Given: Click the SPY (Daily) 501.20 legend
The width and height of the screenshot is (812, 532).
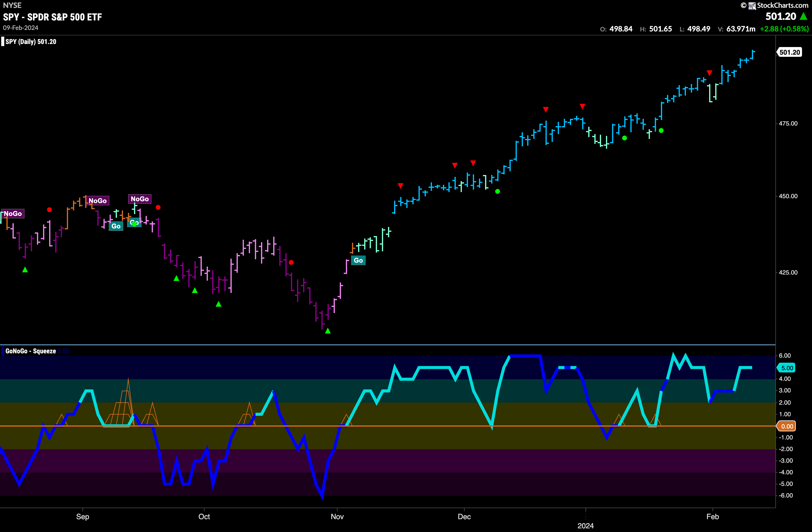Looking at the screenshot, I should click(x=31, y=42).
